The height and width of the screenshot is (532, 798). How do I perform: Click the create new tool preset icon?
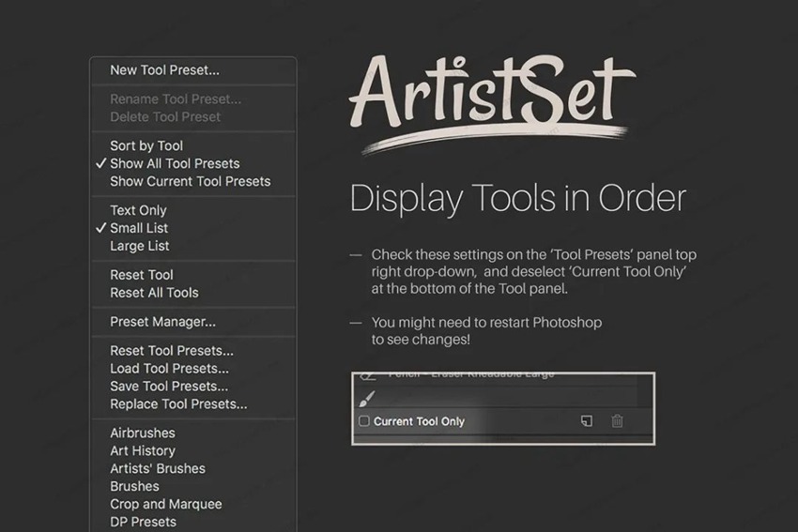coord(586,421)
